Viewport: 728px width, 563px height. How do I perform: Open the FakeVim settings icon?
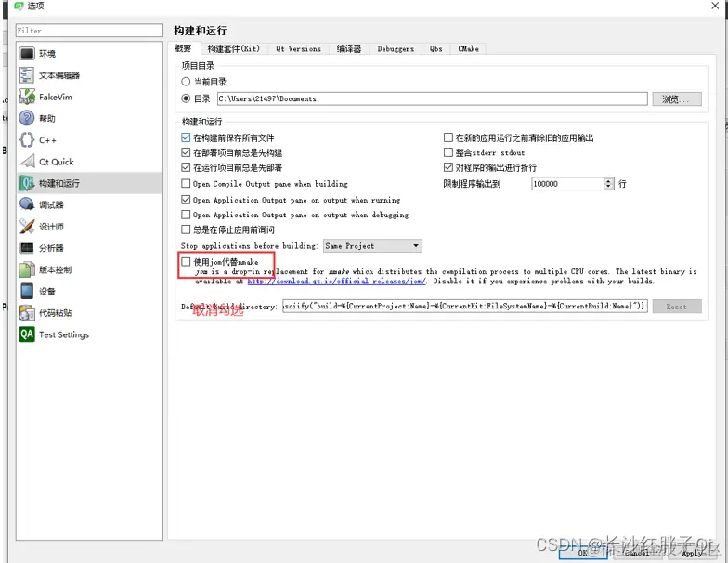tap(27, 97)
